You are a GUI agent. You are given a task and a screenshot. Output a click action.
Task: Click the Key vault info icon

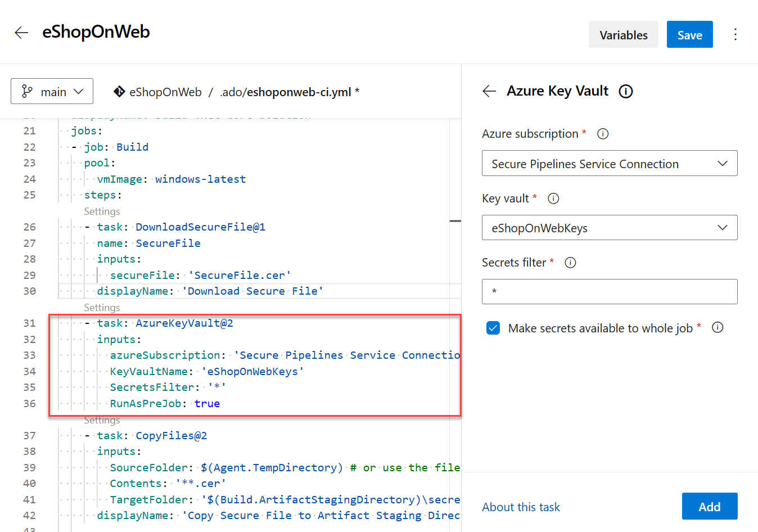tap(553, 198)
